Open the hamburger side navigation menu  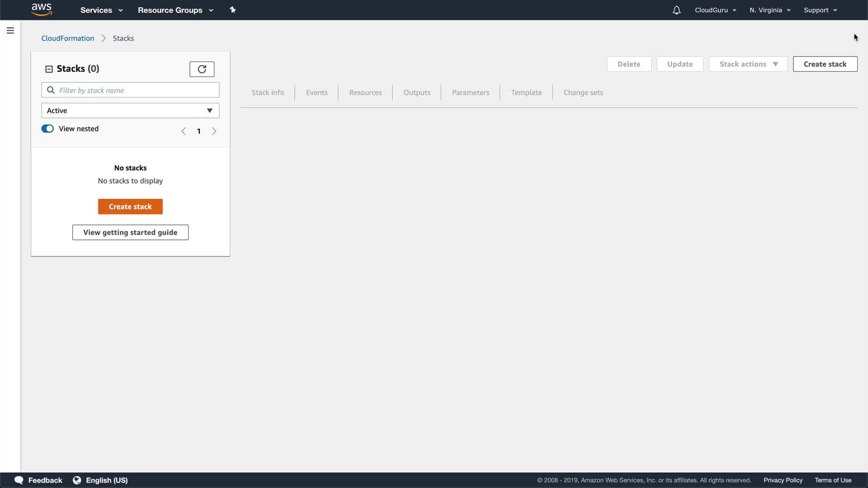tap(10, 31)
